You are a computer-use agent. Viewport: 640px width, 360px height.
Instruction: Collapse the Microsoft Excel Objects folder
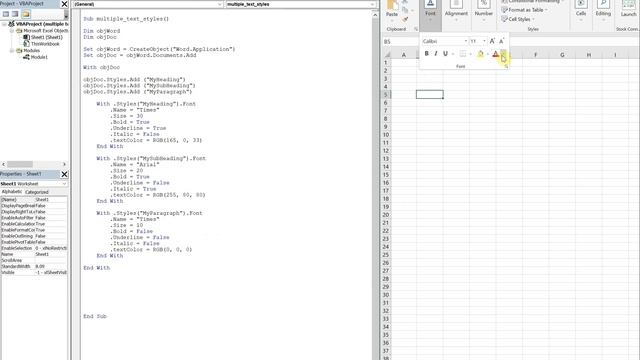coord(12,31)
